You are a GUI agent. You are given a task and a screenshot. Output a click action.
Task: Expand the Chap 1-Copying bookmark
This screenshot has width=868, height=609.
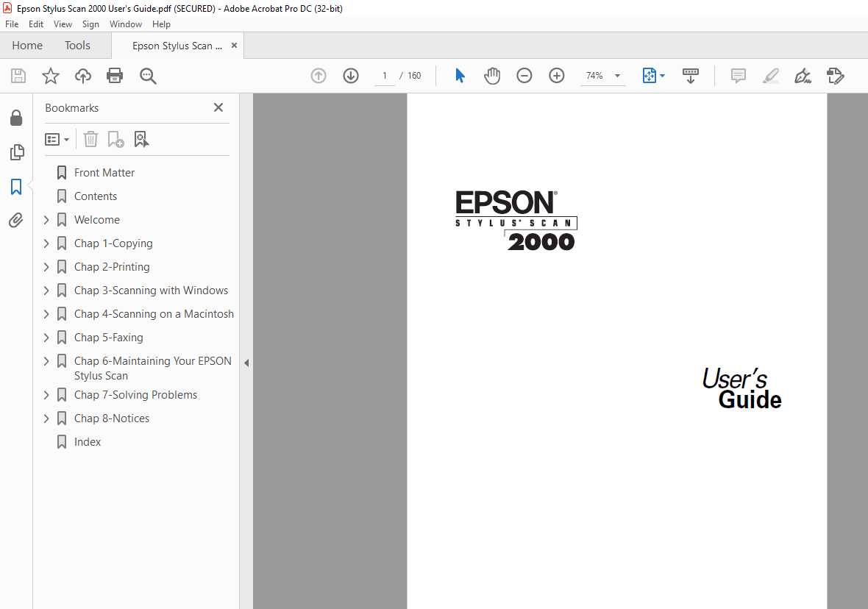(x=46, y=243)
